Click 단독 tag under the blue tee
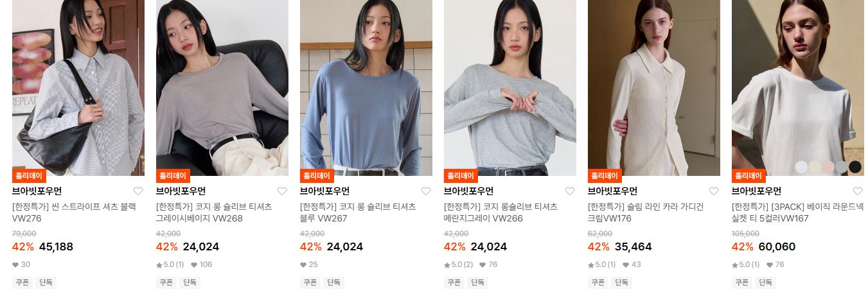Screen dimensions: 868x303 pos(333,282)
